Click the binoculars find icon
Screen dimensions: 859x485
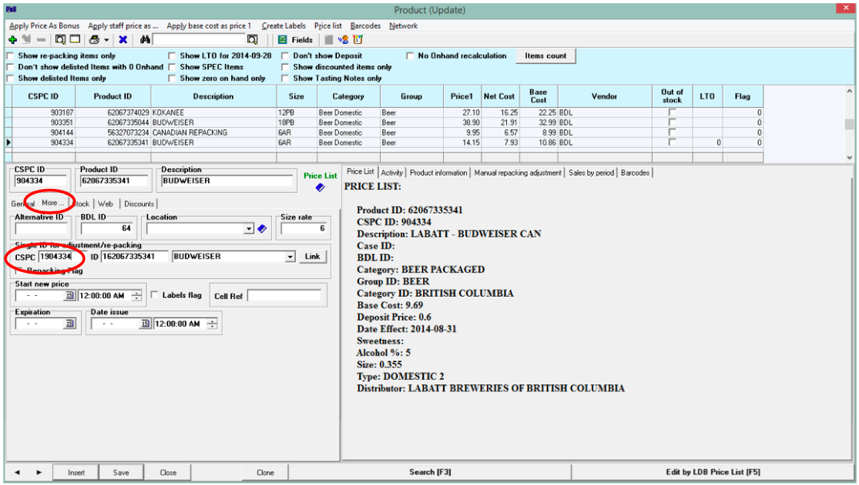[x=145, y=40]
